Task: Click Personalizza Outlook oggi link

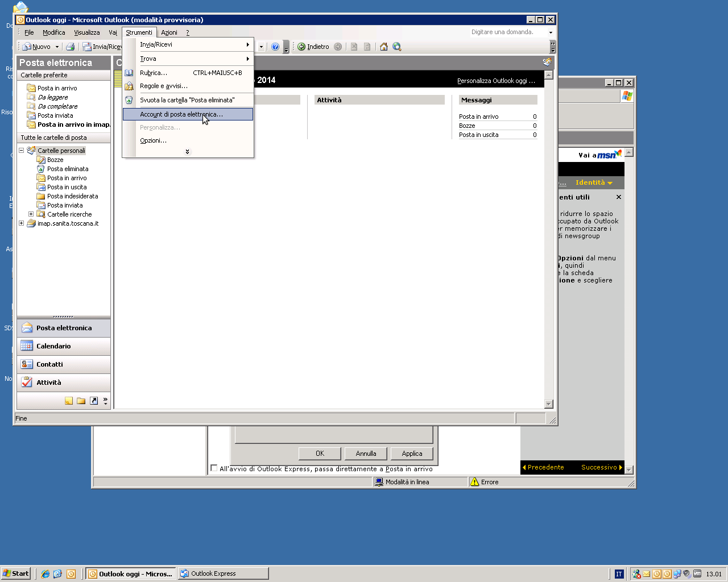Action: point(496,81)
